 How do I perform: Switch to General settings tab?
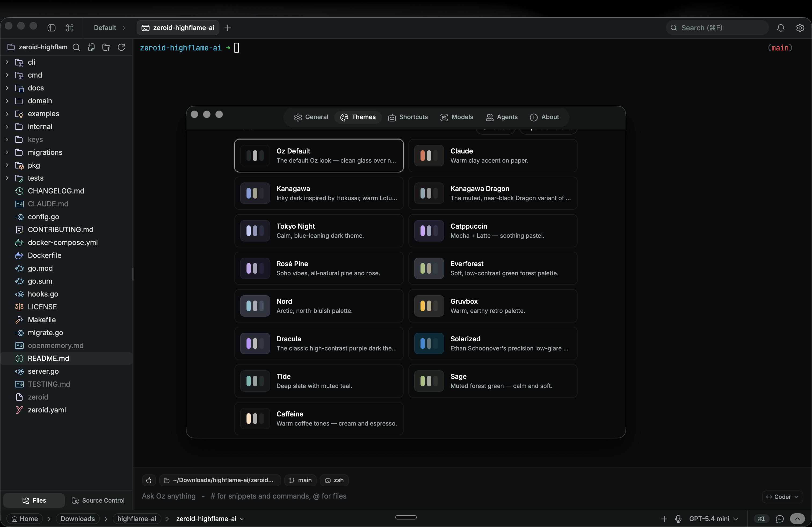tap(311, 117)
